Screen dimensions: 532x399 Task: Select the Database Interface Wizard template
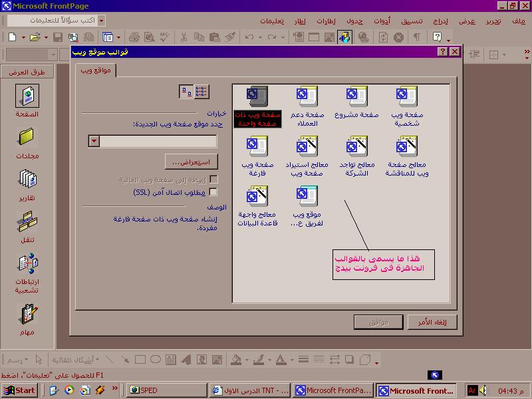point(257,206)
